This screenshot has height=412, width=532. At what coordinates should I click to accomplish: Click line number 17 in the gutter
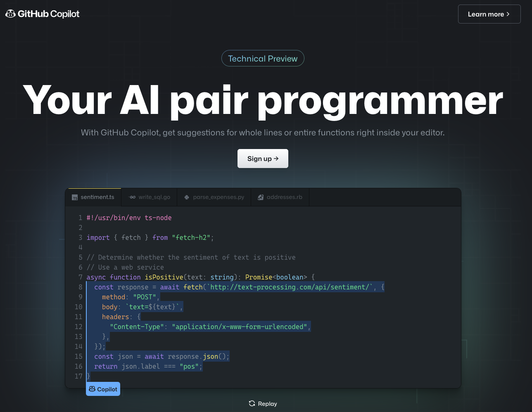(x=78, y=376)
